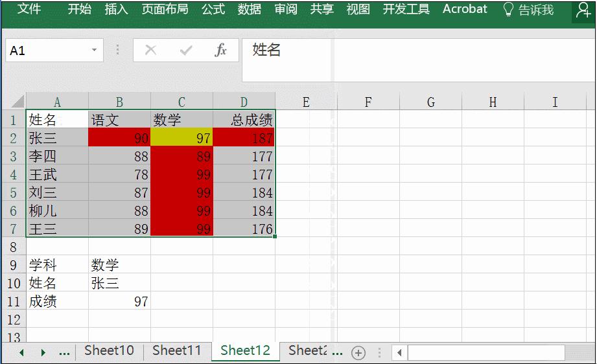
Task: Click the 柳儿 name cell
Action: [57, 210]
